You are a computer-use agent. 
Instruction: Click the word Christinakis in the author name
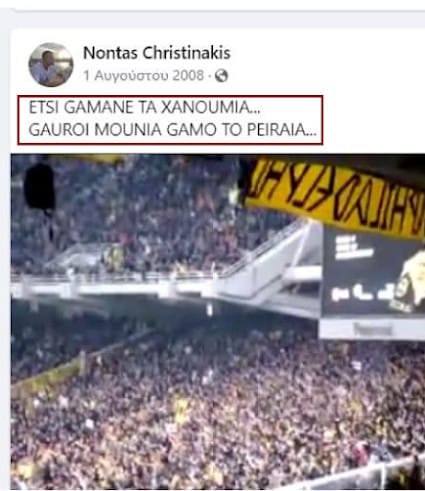pos(187,53)
